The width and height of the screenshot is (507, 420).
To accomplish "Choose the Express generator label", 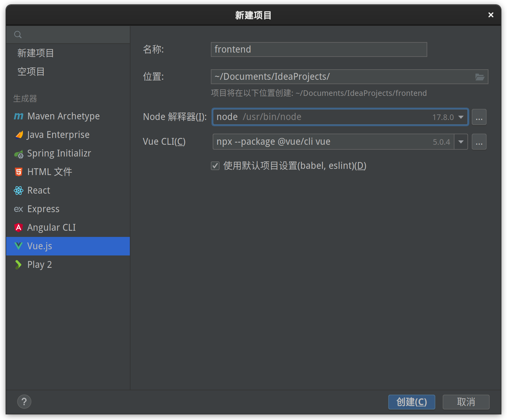I will coord(43,209).
